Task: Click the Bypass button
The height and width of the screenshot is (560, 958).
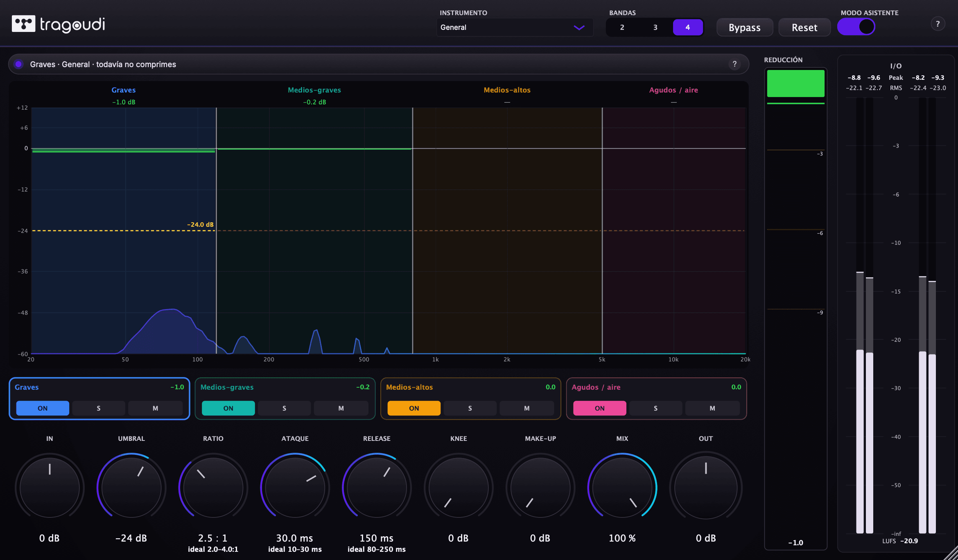Action: point(744,27)
